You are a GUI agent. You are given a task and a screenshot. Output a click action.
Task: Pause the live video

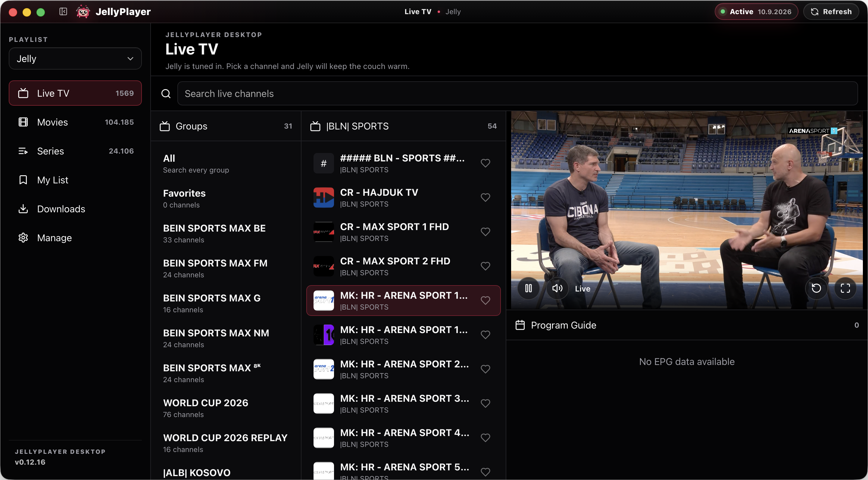[x=528, y=288]
